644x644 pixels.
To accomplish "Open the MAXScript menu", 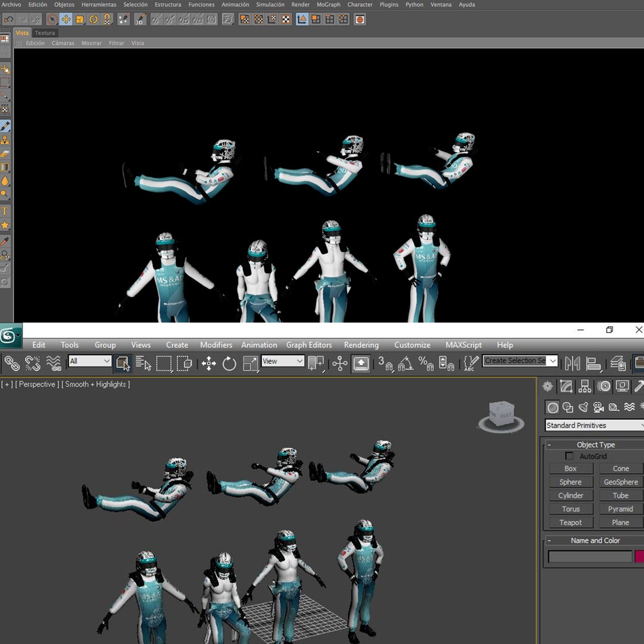I will click(464, 345).
